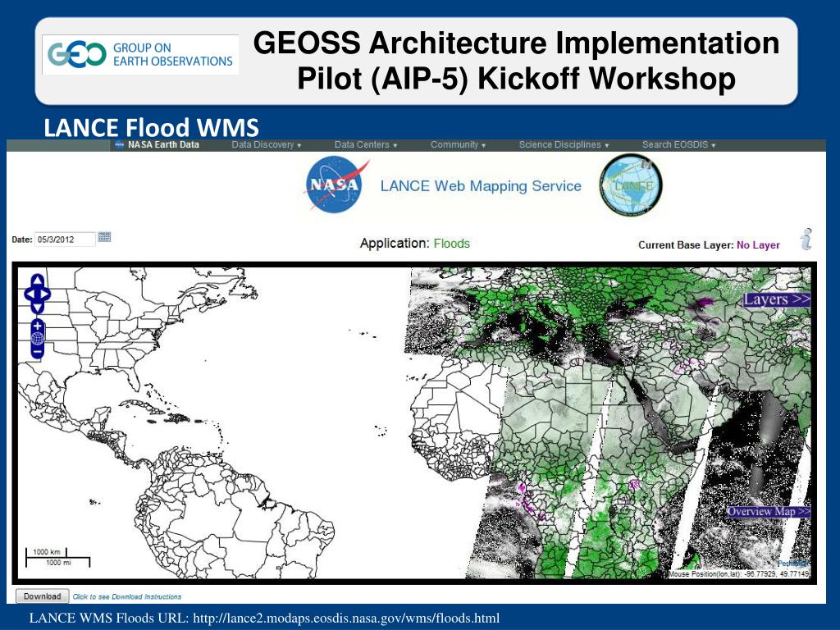Click 'LANCE Web Mapping Service' title
Image resolution: width=840 pixels, height=630 pixels.
coord(481,186)
